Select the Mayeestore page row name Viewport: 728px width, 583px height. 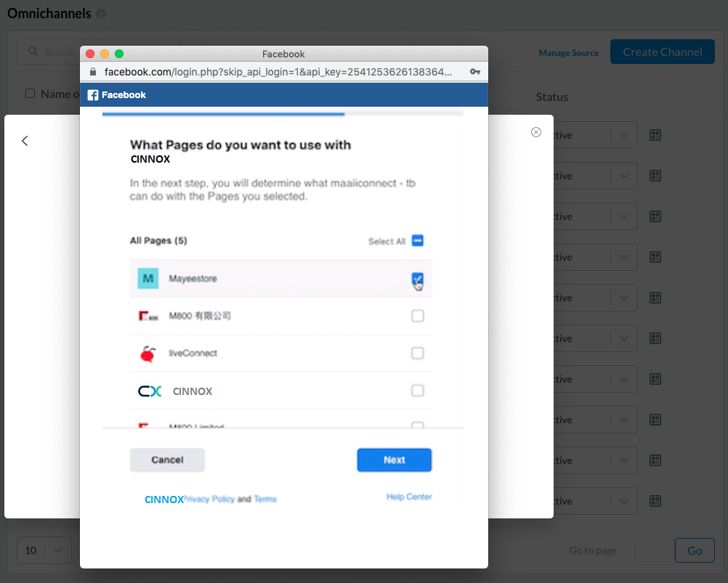[x=193, y=279]
